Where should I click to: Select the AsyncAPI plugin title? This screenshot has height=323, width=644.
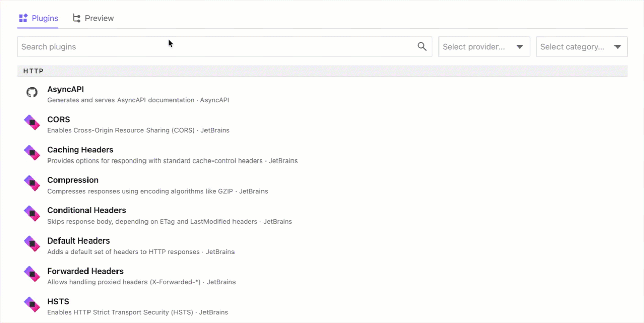pyautogui.click(x=66, y=89)
